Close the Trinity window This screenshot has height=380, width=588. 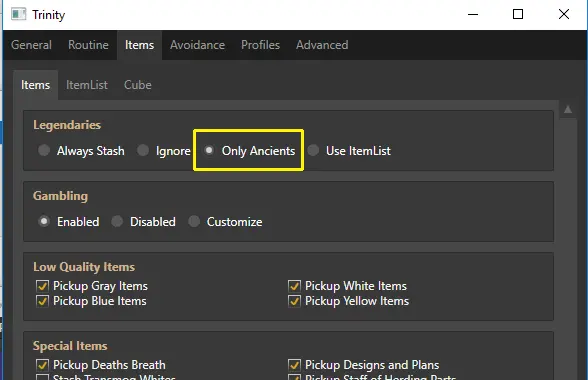tap(564, 14)
